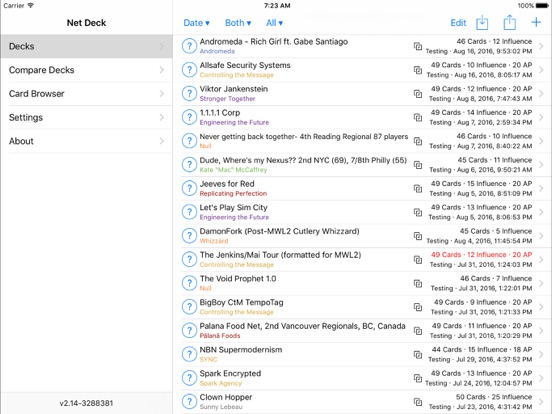Screen dimensions: 552x414
Task: Tap the 7:23 AM clock
Action: [x=277, y=6]
